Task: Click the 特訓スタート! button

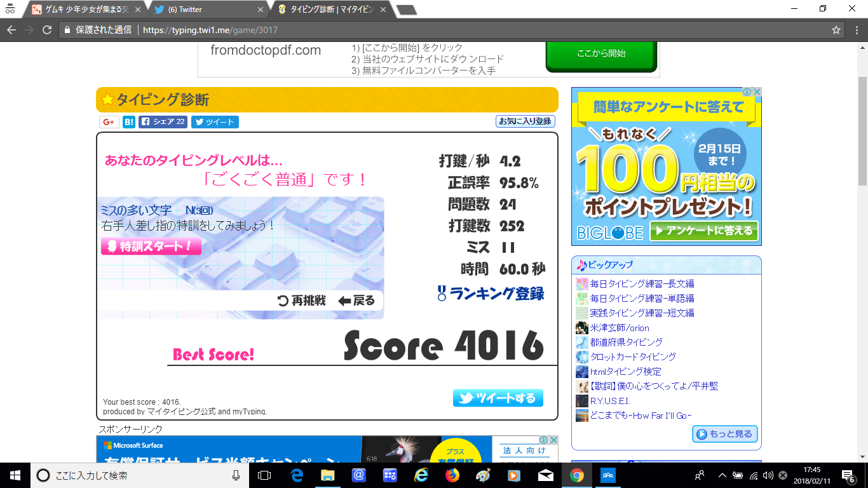Action: click(x=151, y=247)
